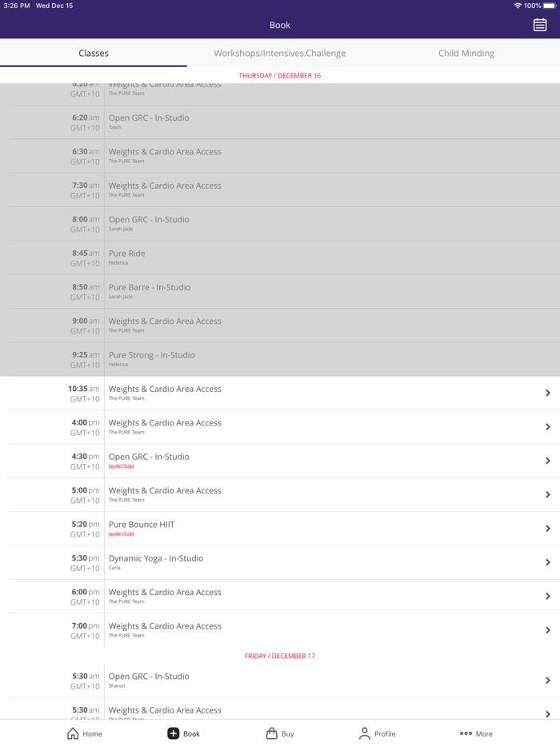Switch to the Classes tab
The width and height of the screenshot is (560, 747).
point(94,53)
